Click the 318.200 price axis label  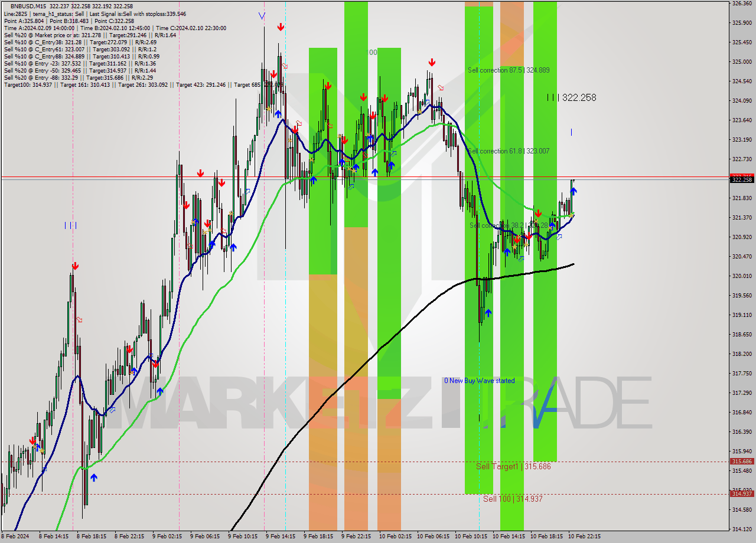point(742,354)
